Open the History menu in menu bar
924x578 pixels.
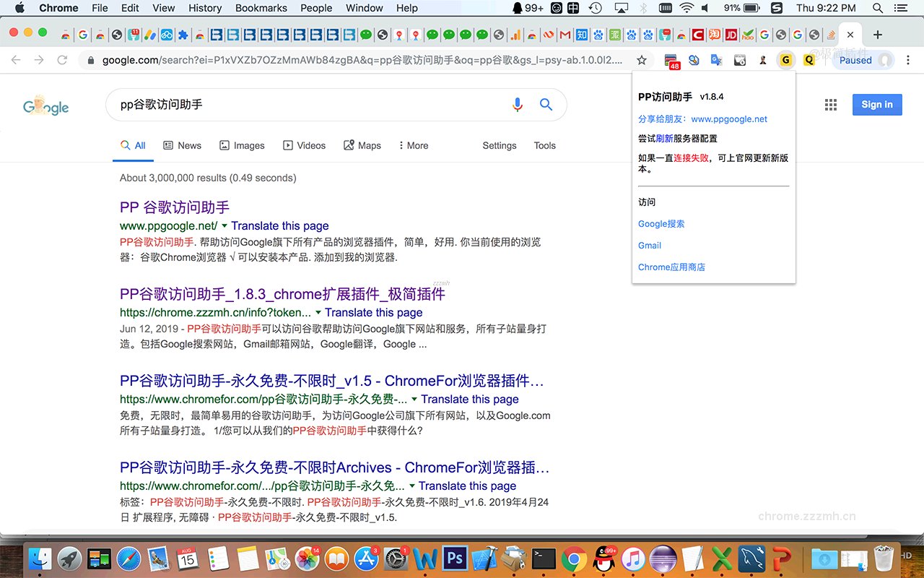(205, 8)
